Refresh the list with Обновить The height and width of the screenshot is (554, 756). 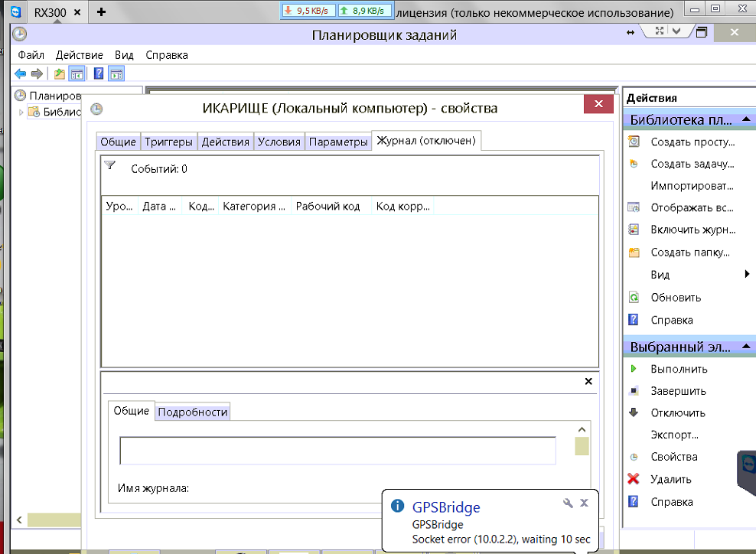(x=675, y=298)
